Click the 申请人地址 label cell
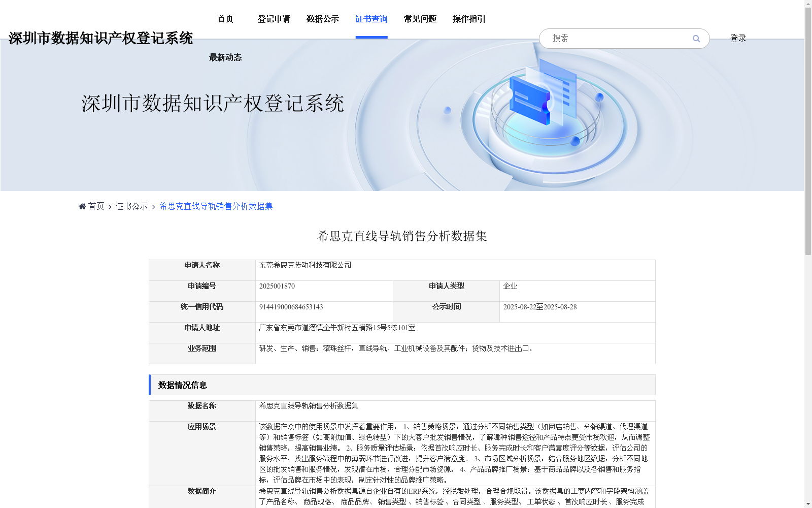Image resolution: width=812 pixels, height=508 pixels. coord(202,333)
